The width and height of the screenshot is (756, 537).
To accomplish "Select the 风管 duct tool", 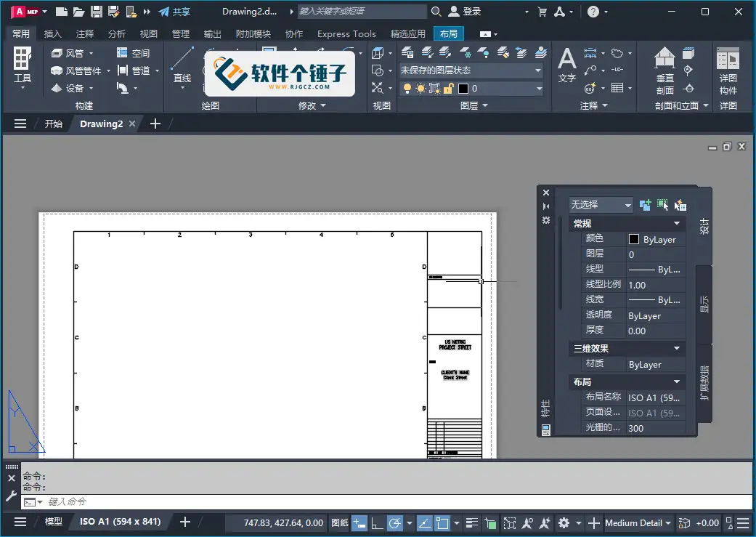I will click(x=73, y=53).
